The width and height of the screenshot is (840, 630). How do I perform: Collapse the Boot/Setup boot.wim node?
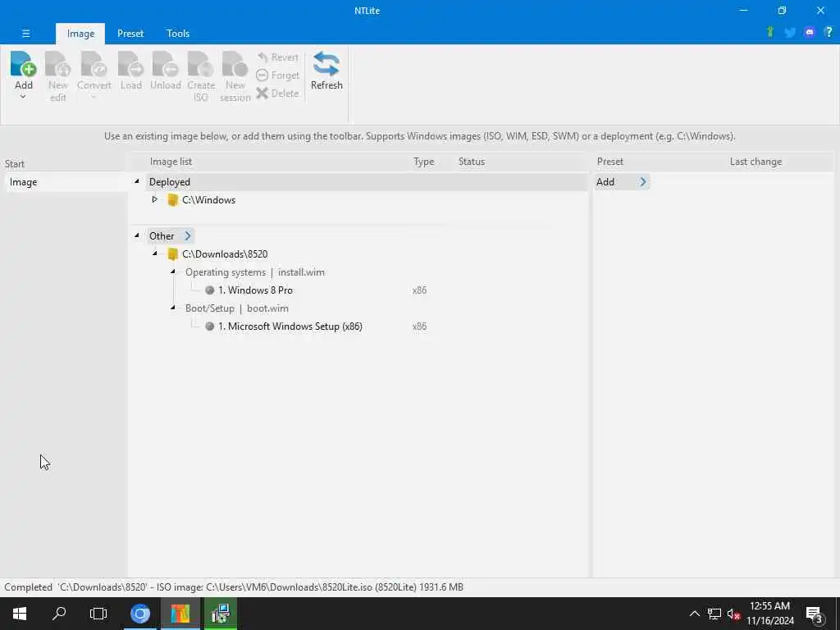tap(173, 308)
